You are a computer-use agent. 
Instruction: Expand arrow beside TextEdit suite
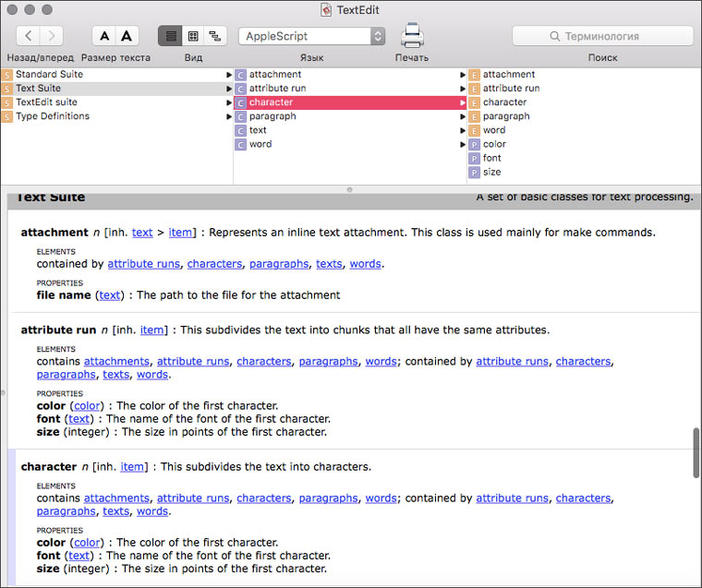(229, 102)
